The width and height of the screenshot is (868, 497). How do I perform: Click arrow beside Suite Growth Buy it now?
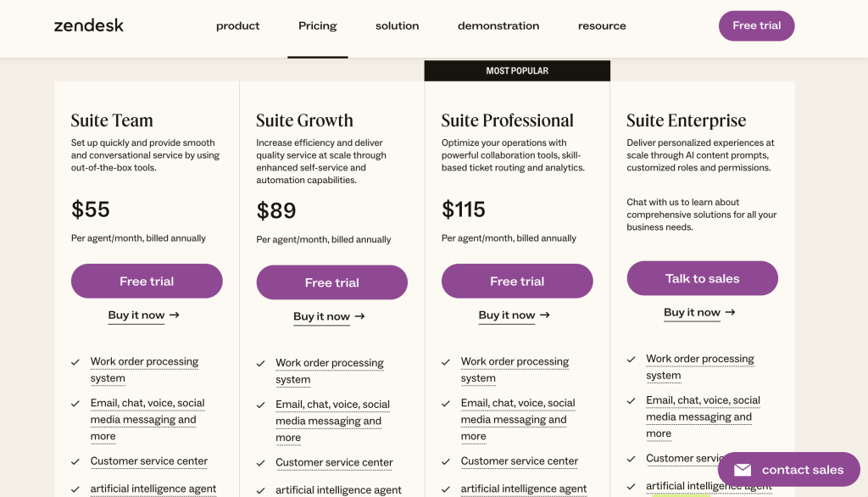(x=359, y=316)
